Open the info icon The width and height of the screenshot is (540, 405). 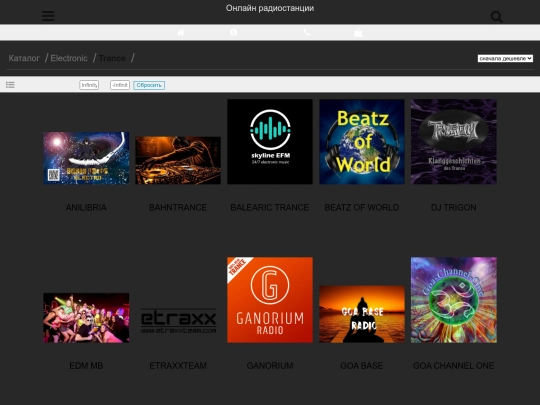point(233,32)
